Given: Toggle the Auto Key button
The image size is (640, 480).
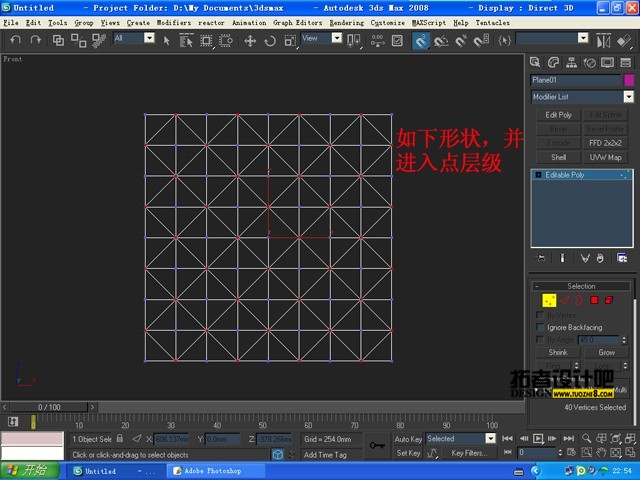Looking at the screenshot, I should [408, 439].
